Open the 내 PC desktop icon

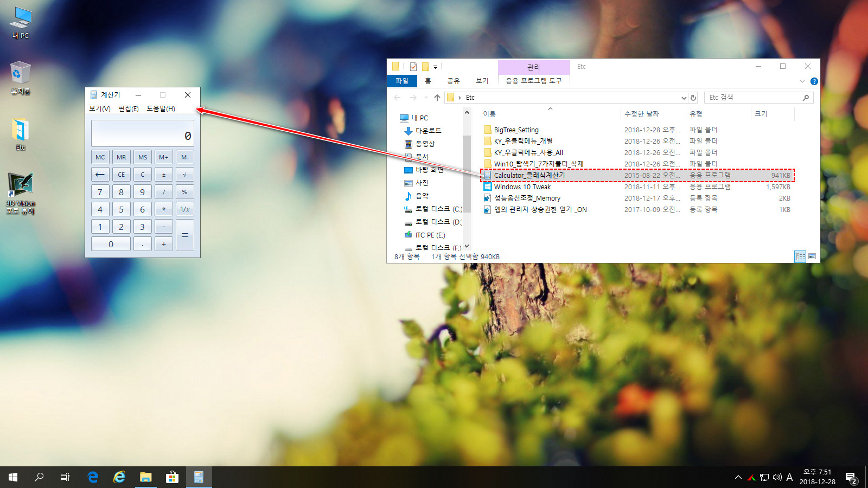click(x=21, y=23)
